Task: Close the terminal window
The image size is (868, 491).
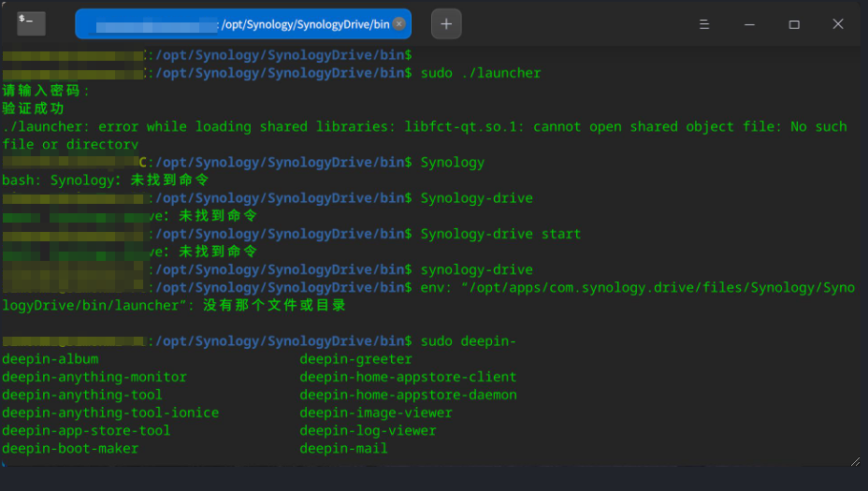Action: (x=838, y=23)
